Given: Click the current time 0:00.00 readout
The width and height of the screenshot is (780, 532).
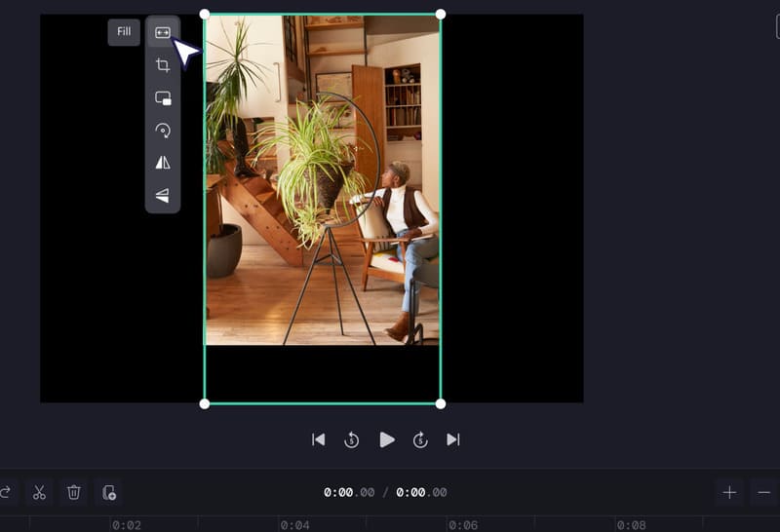Looking at the screenshot, I should click(349, 492).
